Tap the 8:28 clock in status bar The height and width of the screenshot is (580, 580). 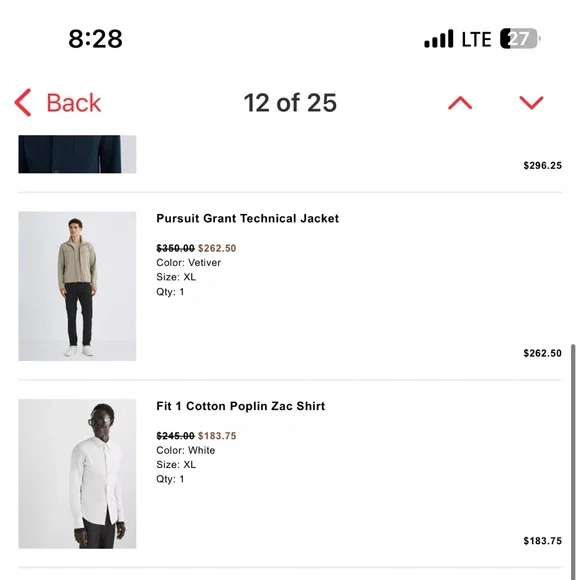click(x=95, y=39)
